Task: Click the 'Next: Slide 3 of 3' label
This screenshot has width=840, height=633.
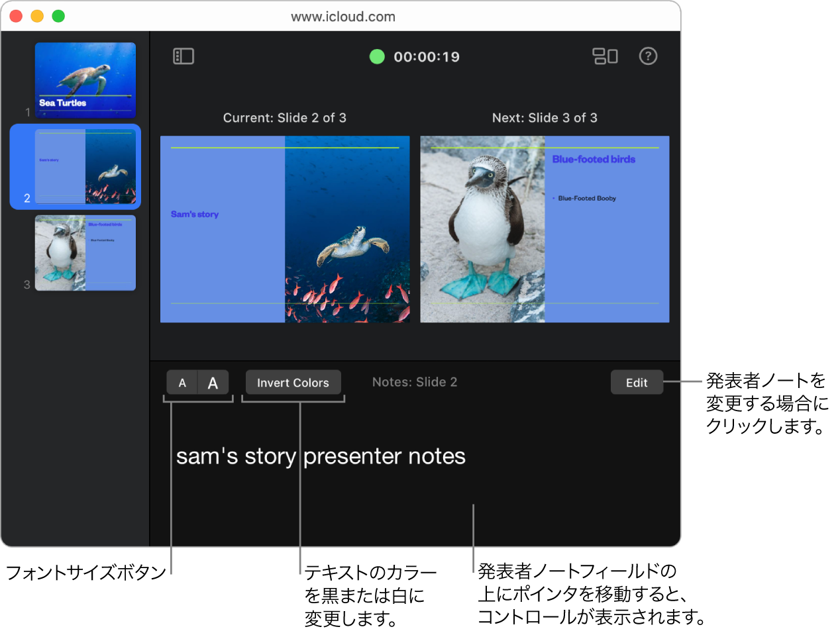Action: [545, 118]
